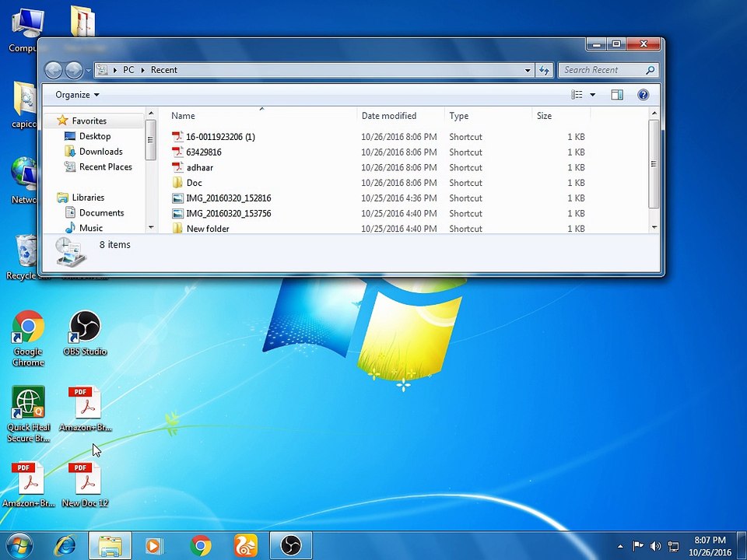Click PDF icon beside 63429816
This screenshot has width=747, height=560.
[177, 152]
